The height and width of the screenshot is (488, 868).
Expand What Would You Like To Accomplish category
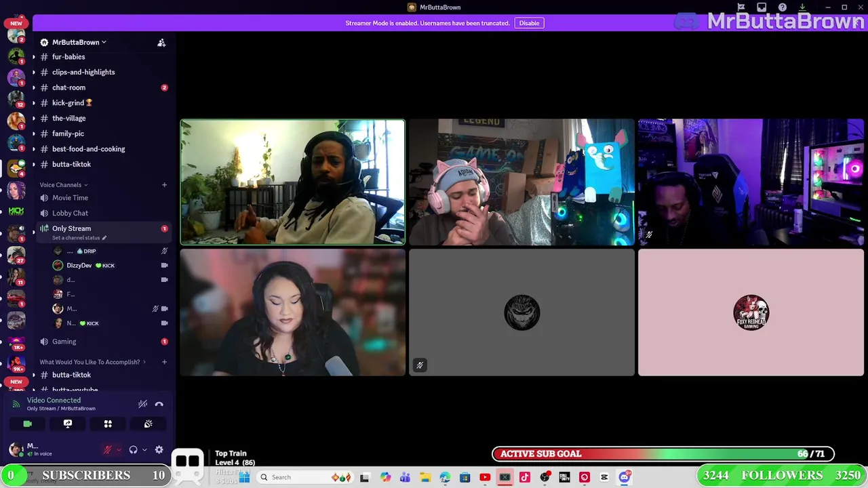92,362
